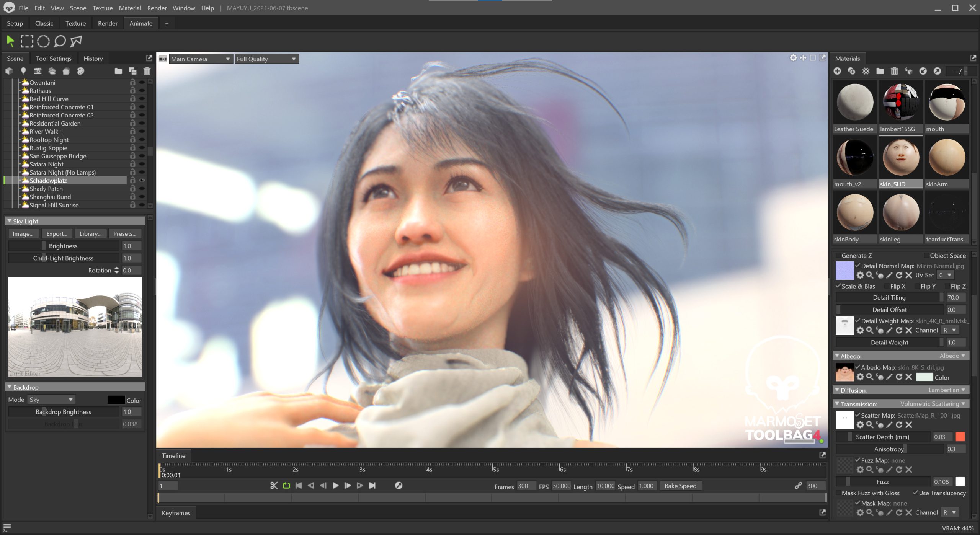
Task: Add a new light to the scene
Action: pyautogui.click(x=23, y=71)
